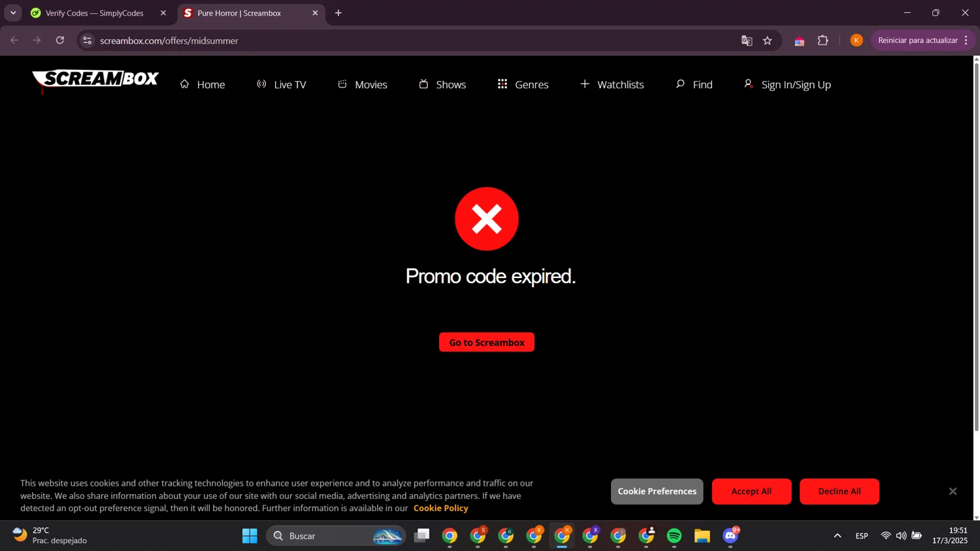Open Windows Start menu
The height and width of the screenshot is (551, 980).
[250, 536]
